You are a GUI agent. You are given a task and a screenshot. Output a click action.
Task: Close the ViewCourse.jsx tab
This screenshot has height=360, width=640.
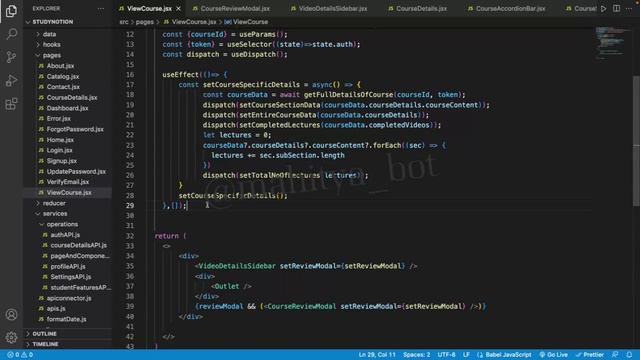click(178, 9)
